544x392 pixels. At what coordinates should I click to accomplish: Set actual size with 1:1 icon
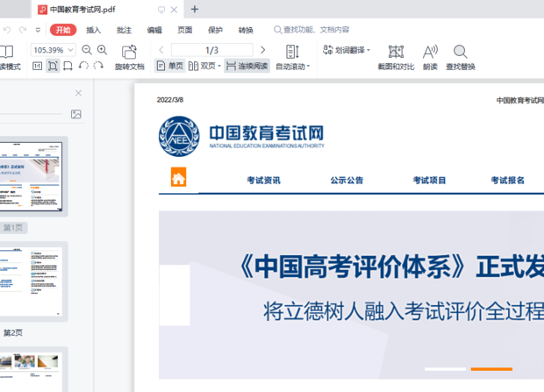[37, 66]
